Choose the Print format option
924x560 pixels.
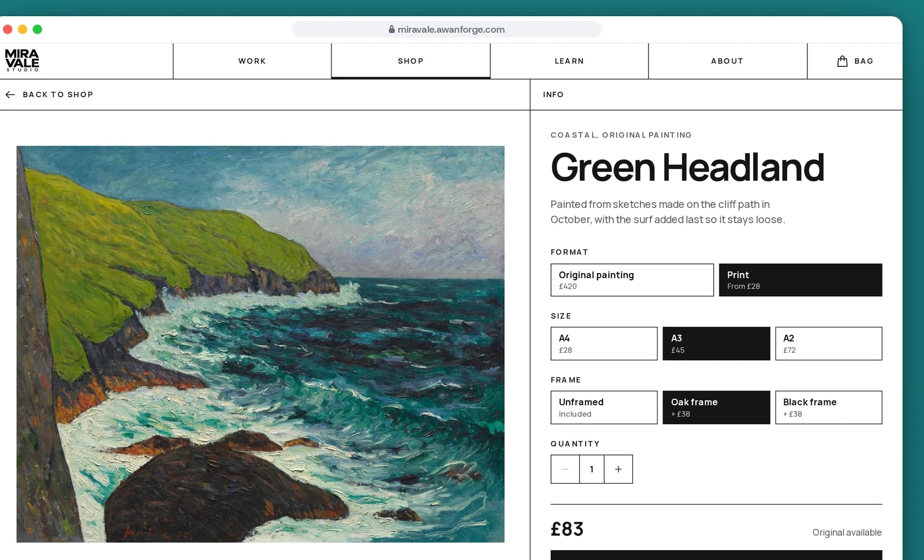click(800, 280)
